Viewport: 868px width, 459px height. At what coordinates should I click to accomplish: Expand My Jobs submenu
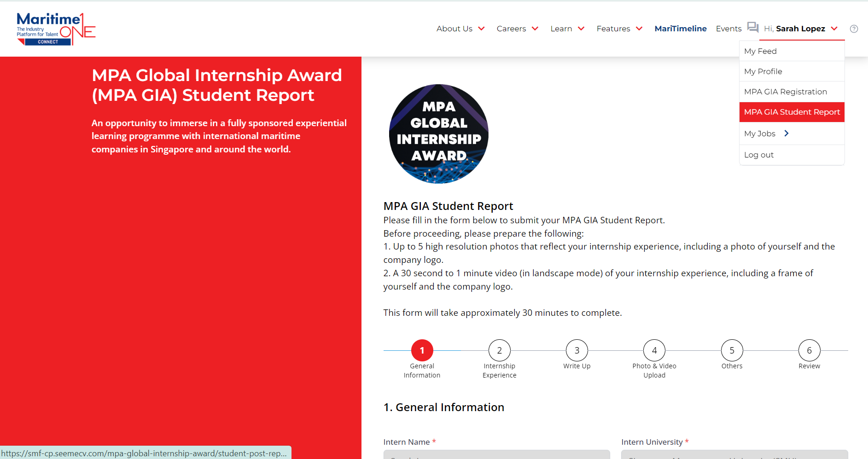click(x=792, y=134)
